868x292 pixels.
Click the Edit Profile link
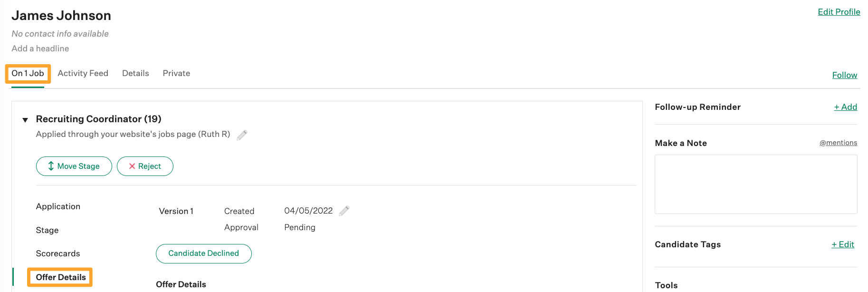click(x=839, y=12)
